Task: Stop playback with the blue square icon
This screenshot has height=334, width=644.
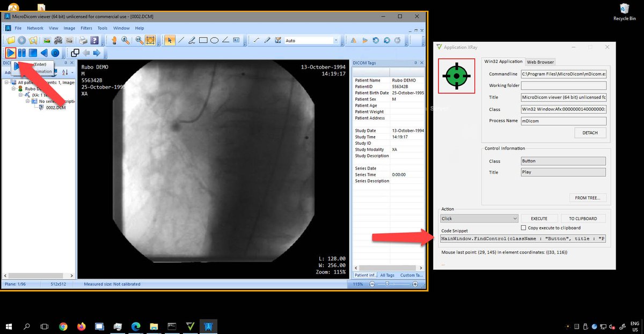Action: pyautogui.click(x=32, y=53)
